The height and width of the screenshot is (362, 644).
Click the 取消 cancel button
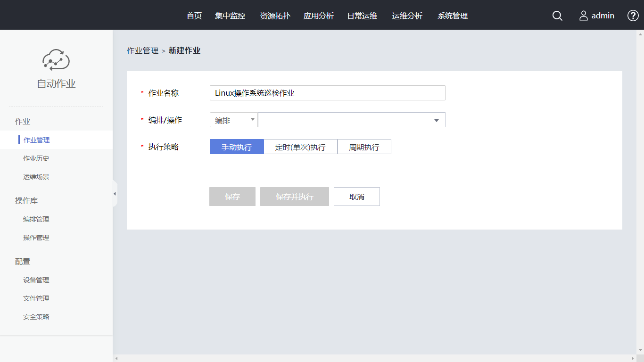click(357, 197)
